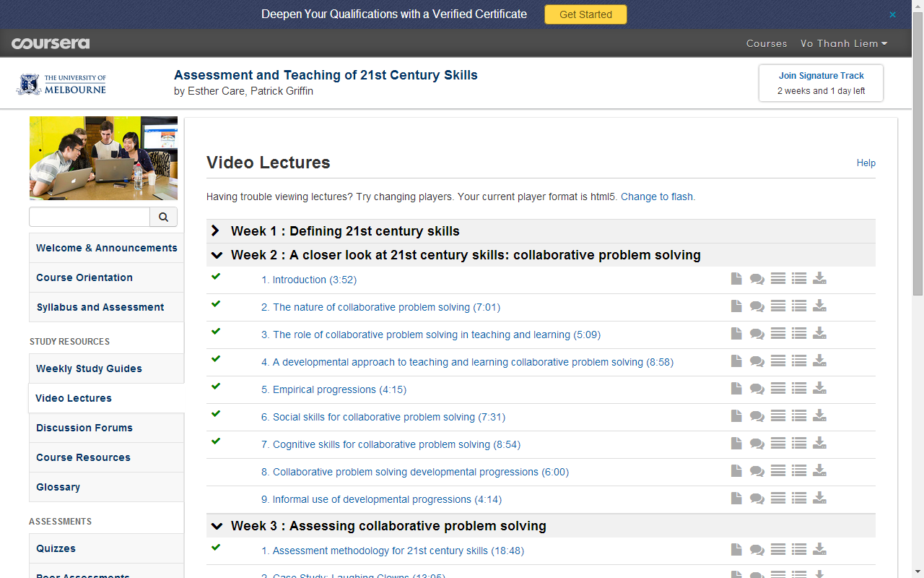Click plain lines icon in developmental approach row
The height and width of the screenshot is (578, 924).
(777, 361)
